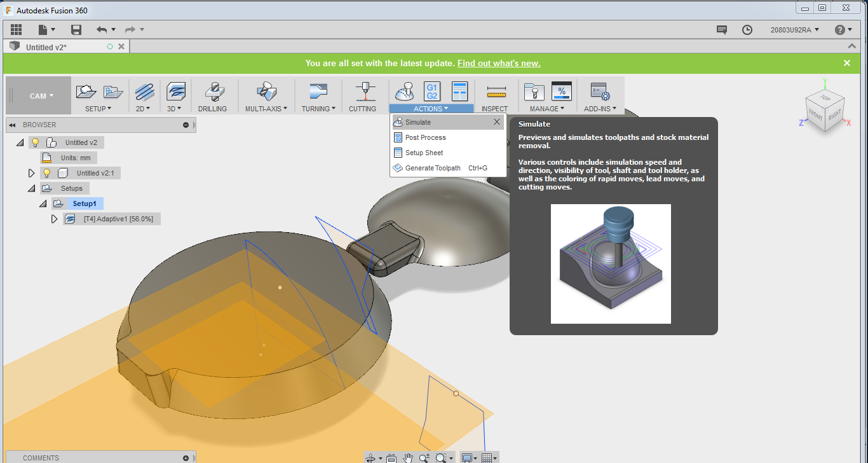Open the TURNING dropdown label
868x463 pixels.
[318, 109]
